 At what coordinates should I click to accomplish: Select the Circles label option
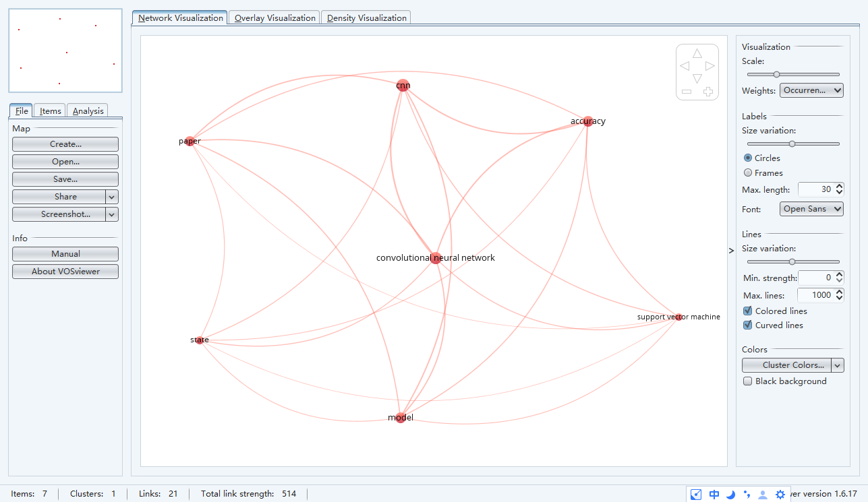point(748,158)
